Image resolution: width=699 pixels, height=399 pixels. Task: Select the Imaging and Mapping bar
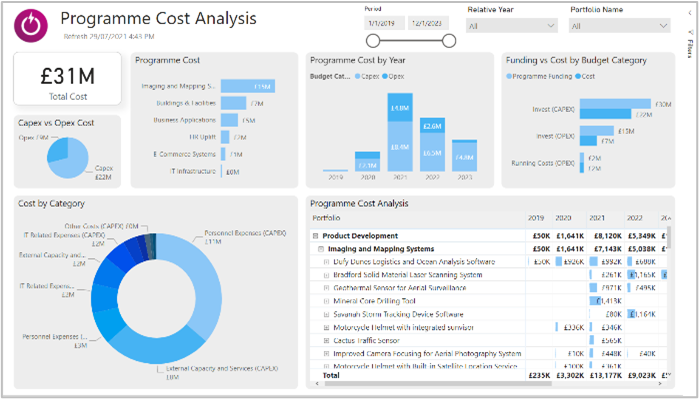tap(248, 86)
